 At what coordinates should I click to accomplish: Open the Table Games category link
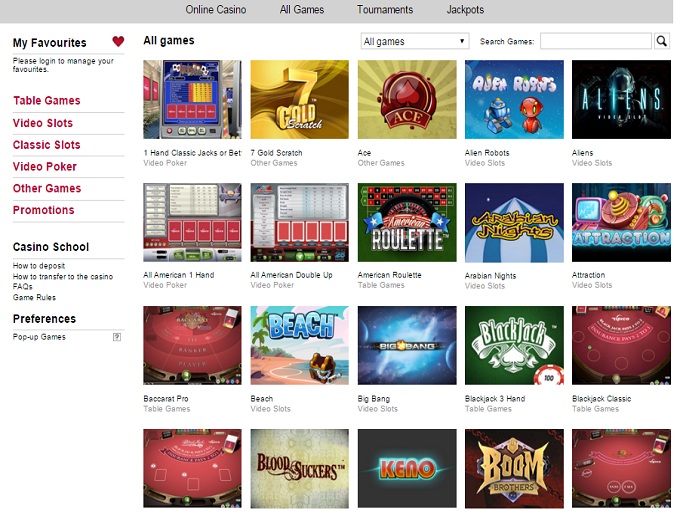[x=46, y=101]
